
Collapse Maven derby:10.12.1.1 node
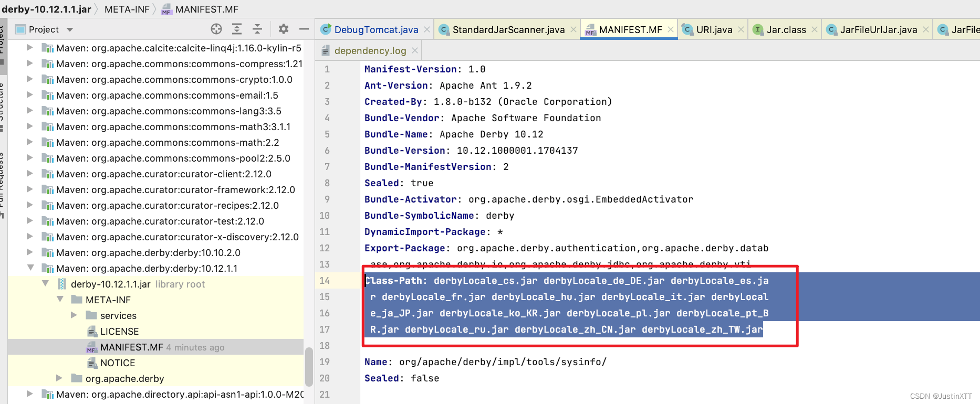30,268
